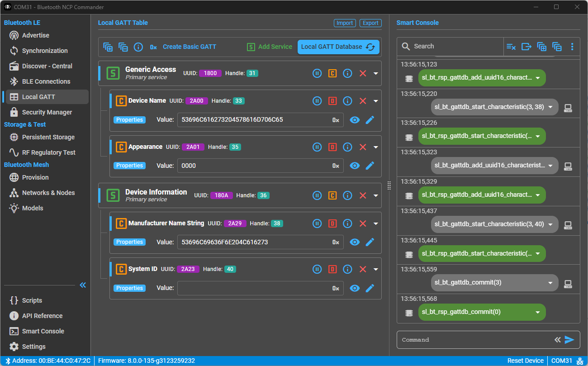Collapse the Device Information service

(376, 196)
